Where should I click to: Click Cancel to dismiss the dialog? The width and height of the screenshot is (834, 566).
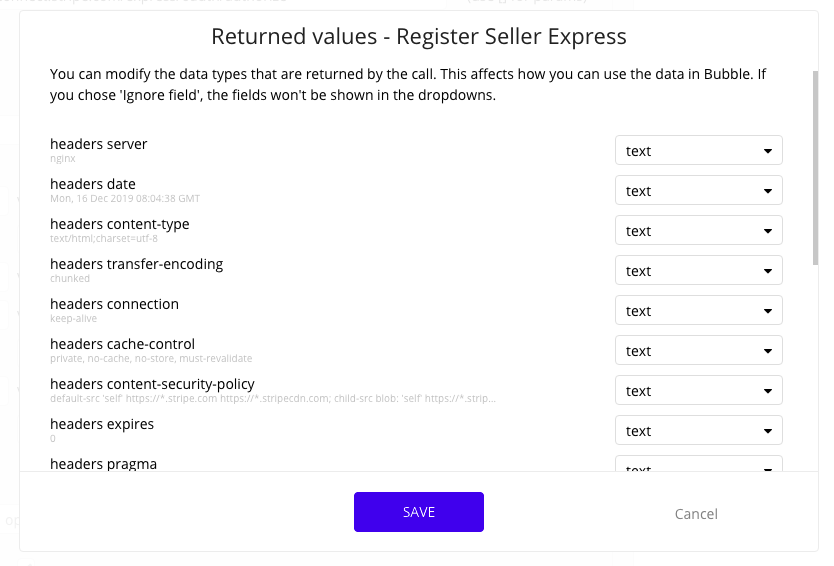696,514
